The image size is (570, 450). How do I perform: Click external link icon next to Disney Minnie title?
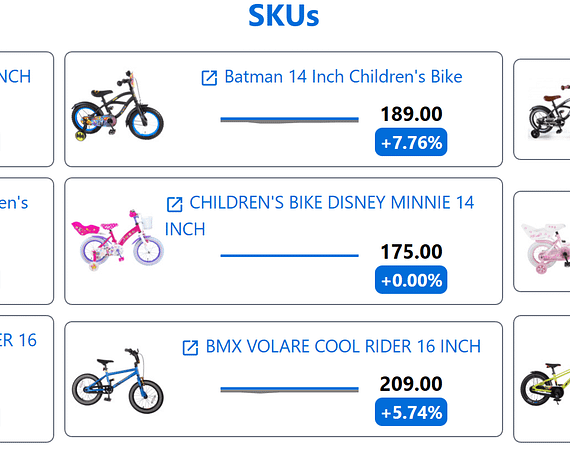(x=174, y=204)
